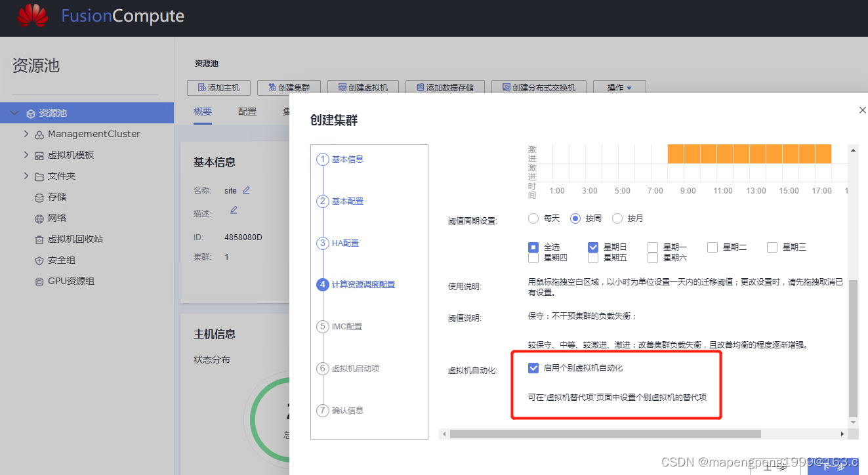Viewport: 868px width, 475px height.
Task: Click the 添加数据存储 button
Action: click(445, 87)
